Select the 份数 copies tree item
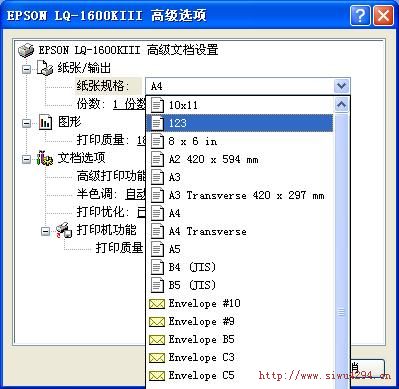399x389 pixels. (111, 104)
